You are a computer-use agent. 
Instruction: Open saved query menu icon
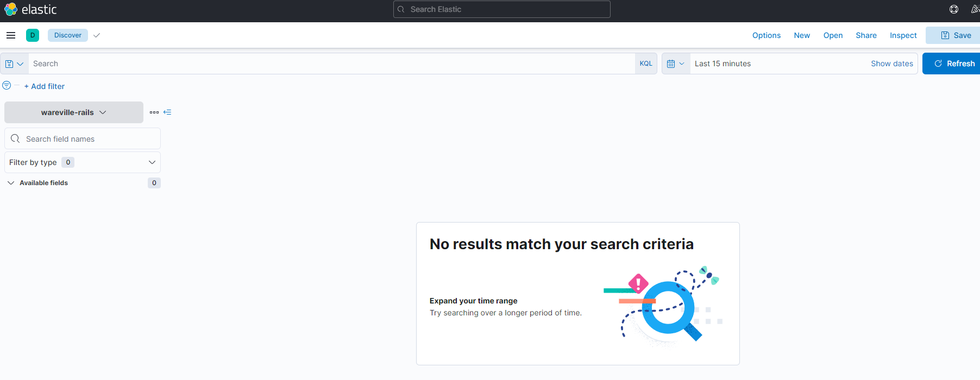15,64
